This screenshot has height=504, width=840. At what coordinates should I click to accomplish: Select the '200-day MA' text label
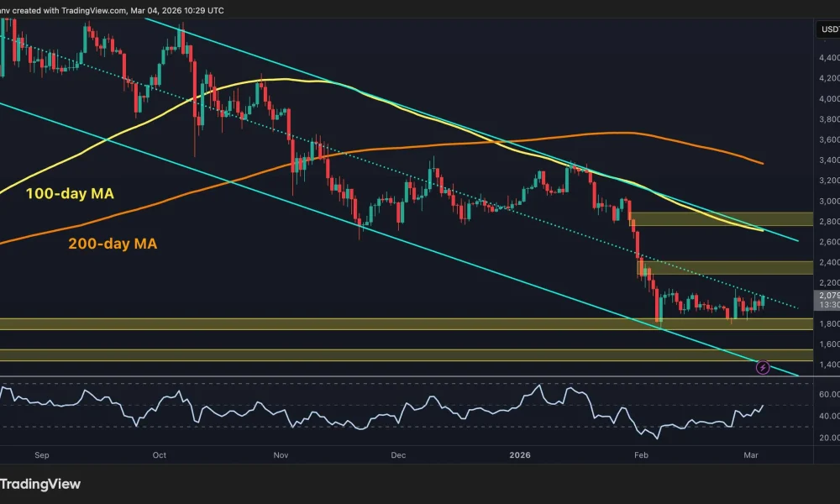(x=113, y=244)
